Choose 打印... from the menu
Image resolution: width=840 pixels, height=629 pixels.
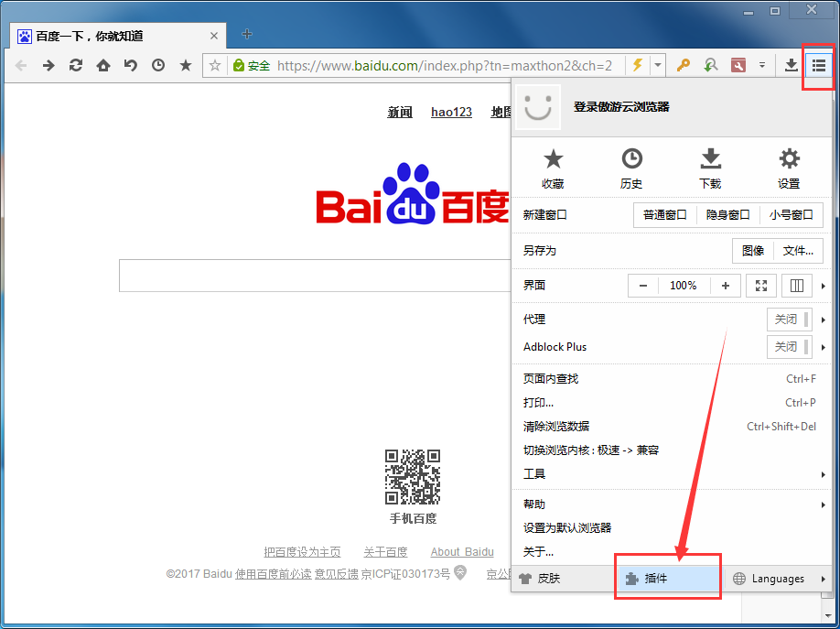point(670,402)
